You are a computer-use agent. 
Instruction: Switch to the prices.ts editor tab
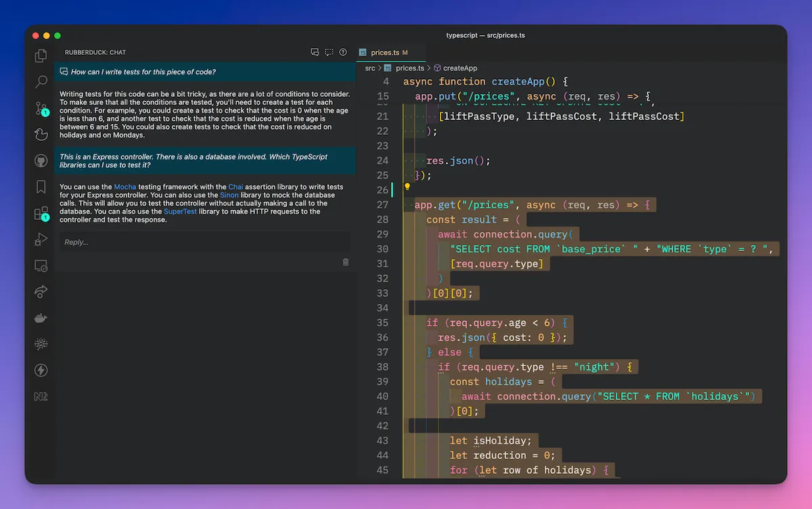click(x=384, y=52)
